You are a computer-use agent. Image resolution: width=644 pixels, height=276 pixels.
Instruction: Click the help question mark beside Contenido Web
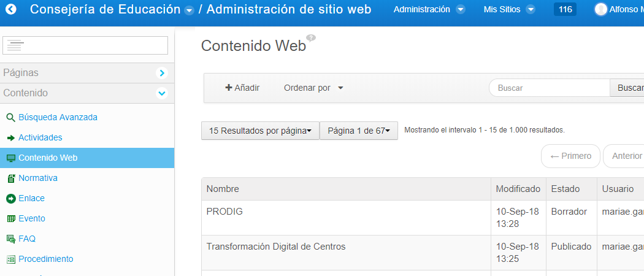pos(312,38)
